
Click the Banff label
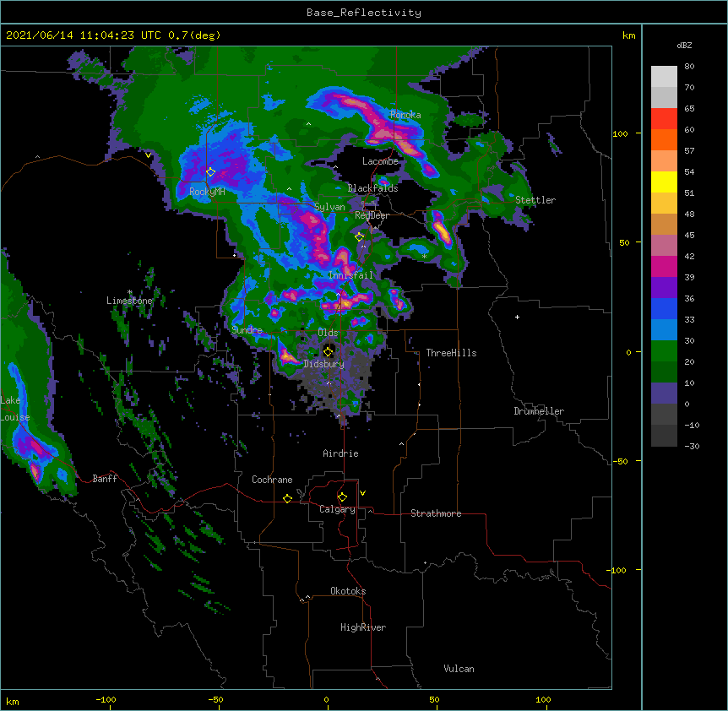pos(105,479)
